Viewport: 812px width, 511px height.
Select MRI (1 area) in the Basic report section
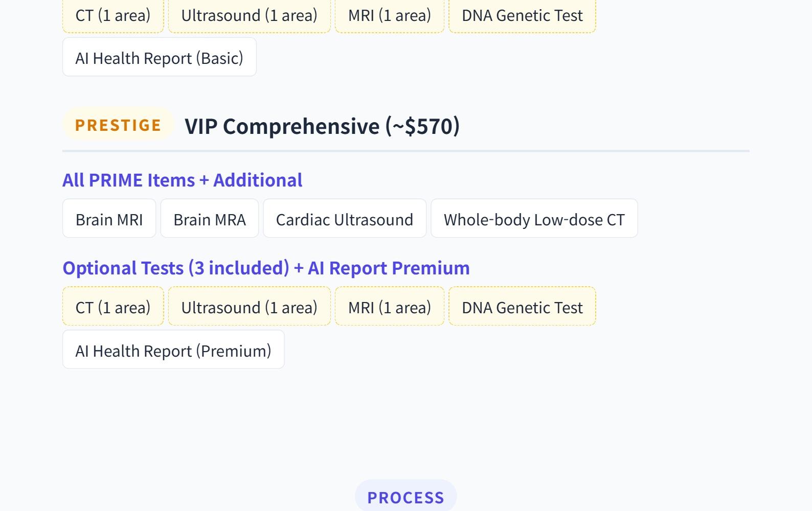point(389,15)
